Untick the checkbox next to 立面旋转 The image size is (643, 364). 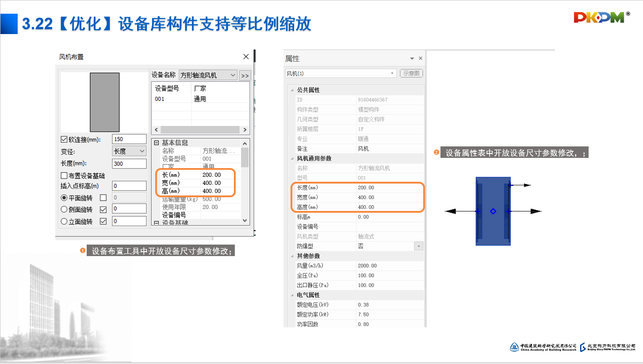point(103,222)
